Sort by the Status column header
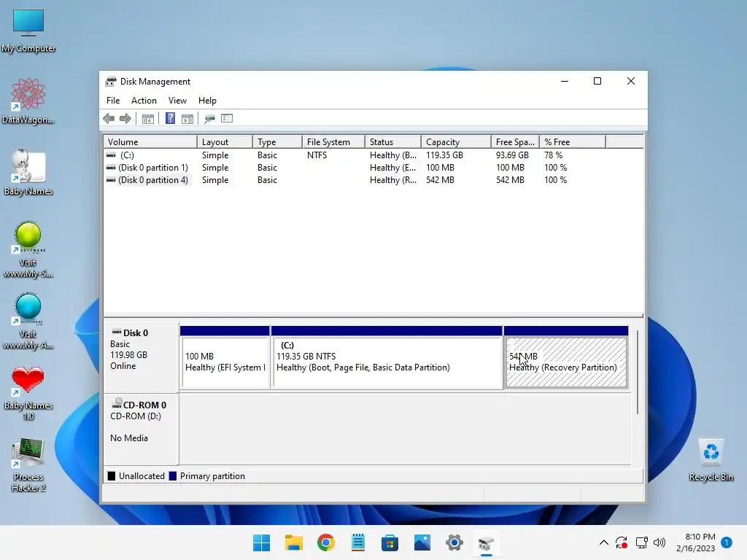747x560 pixels. tap(393, 142)
